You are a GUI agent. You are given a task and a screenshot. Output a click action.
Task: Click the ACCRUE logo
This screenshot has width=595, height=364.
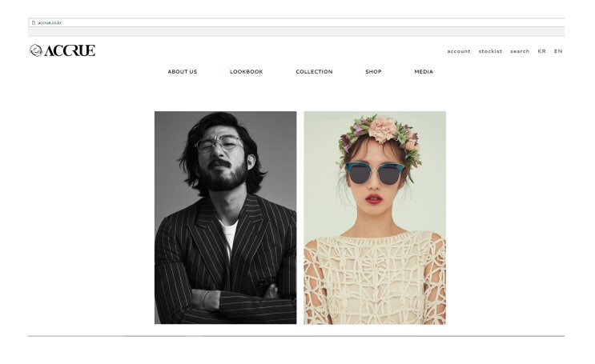point(62,50)
